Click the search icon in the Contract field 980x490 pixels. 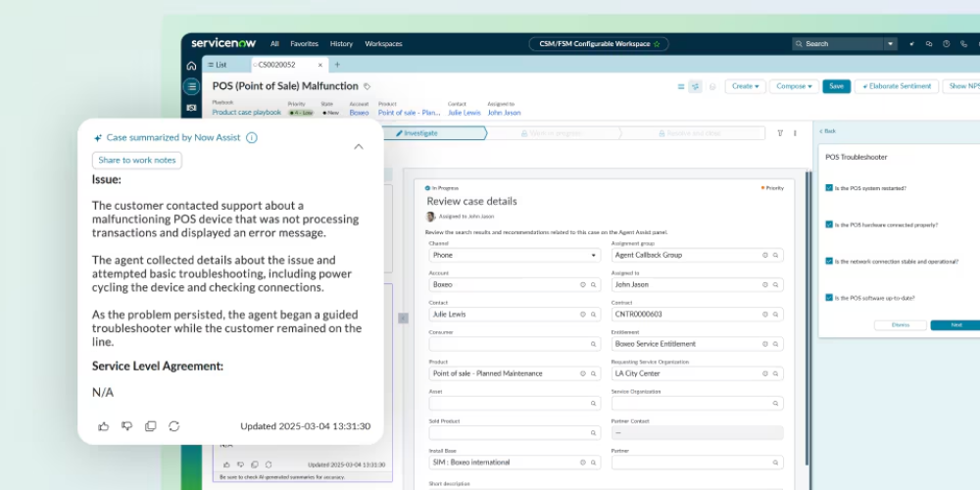click(775, 315)
